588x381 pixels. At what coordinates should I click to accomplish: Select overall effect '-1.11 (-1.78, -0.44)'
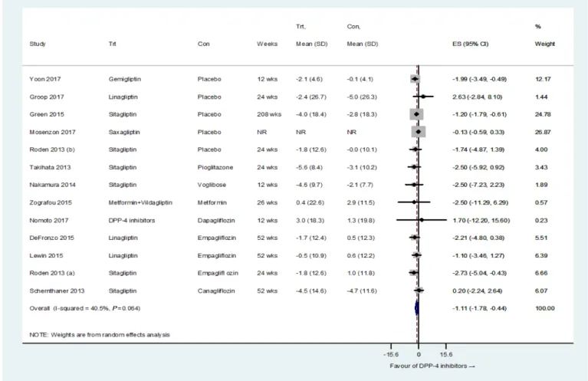click(479, 308)
